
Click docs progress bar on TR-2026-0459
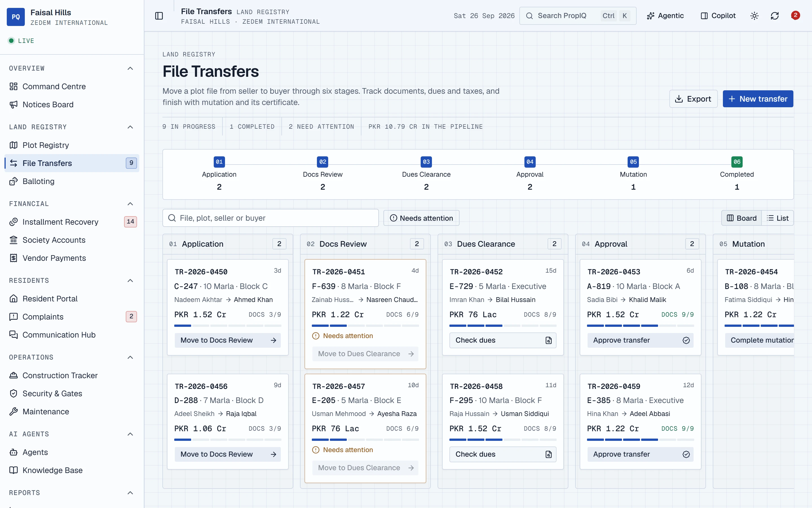640,439
